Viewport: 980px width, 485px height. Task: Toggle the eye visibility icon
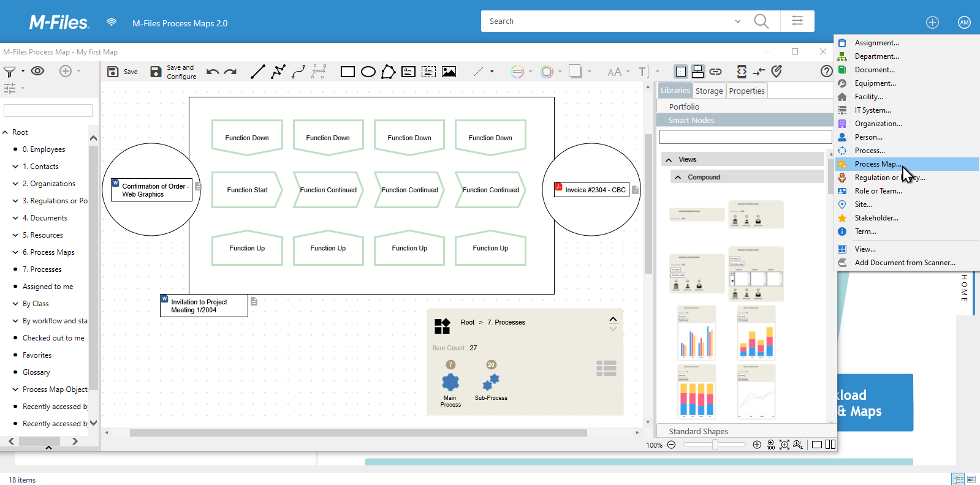click(37, 71)
